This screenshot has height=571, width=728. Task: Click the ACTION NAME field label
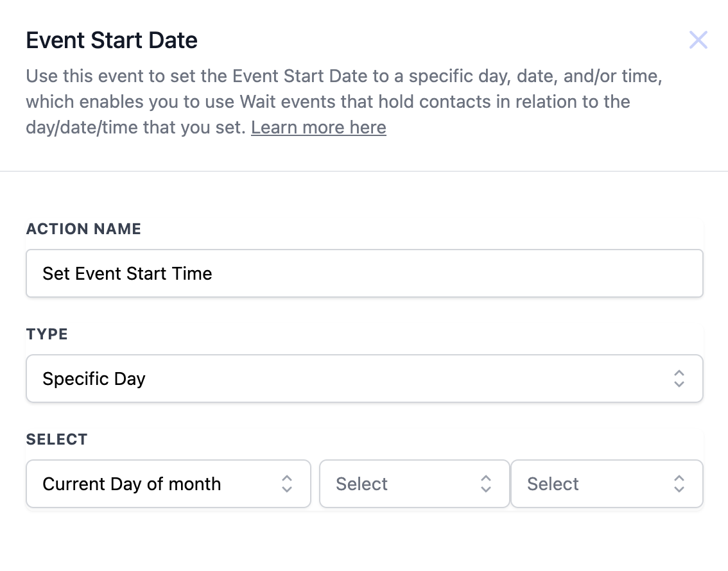tap(83, 229)
